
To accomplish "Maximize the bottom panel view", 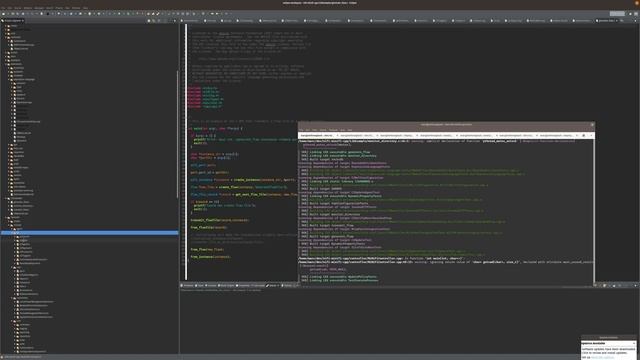I will 636,286.
